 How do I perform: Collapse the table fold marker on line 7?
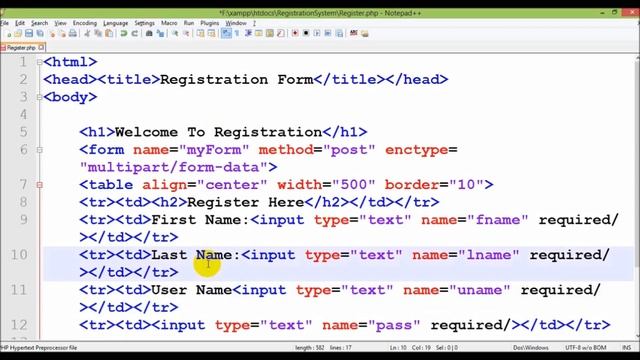click(x=40, y=185)
